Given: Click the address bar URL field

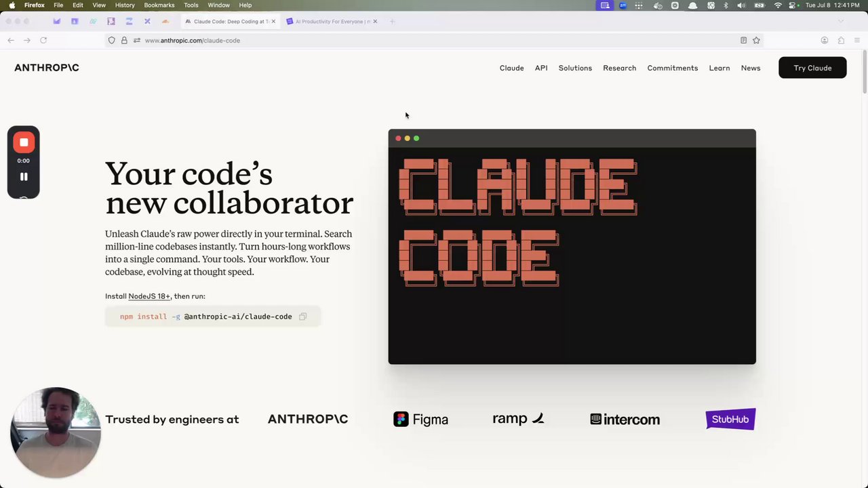Looking at the screenshot, I should [x=434, y=40].
